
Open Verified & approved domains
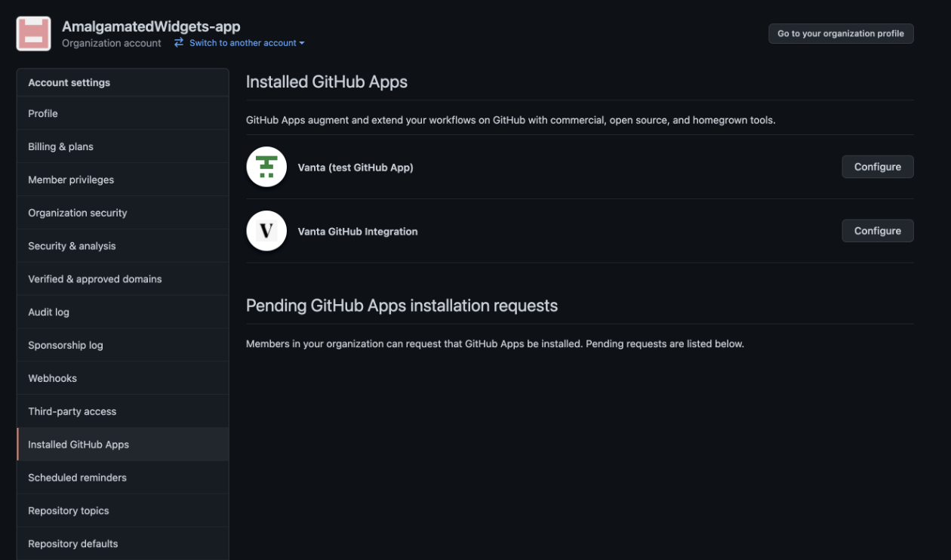[122, 279]
